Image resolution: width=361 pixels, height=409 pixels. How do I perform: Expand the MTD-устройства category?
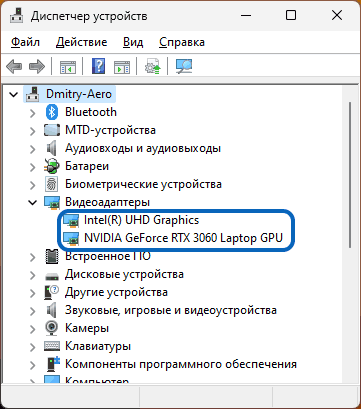[33, 131]
